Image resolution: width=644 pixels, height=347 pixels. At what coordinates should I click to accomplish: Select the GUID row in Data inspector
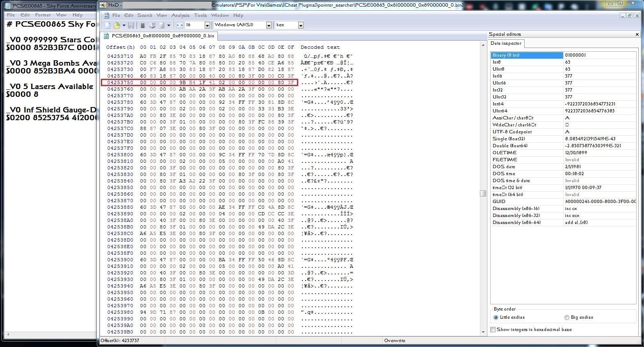coord(563,201)
